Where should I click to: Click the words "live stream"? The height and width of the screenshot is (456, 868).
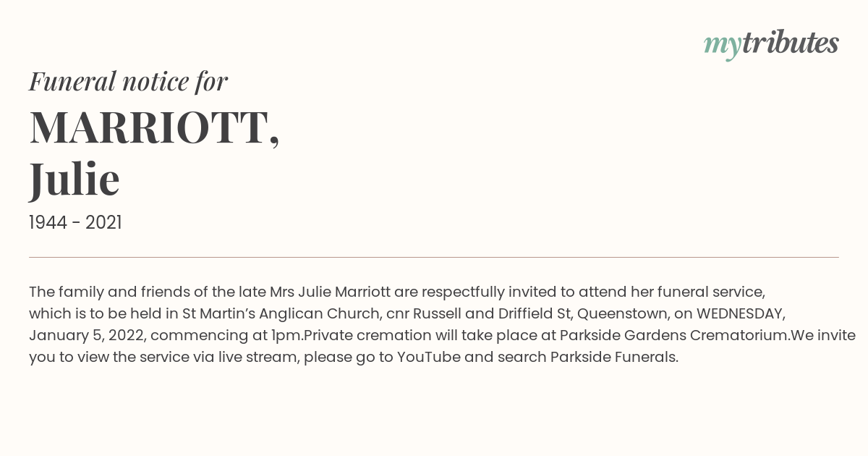point(257,357)
